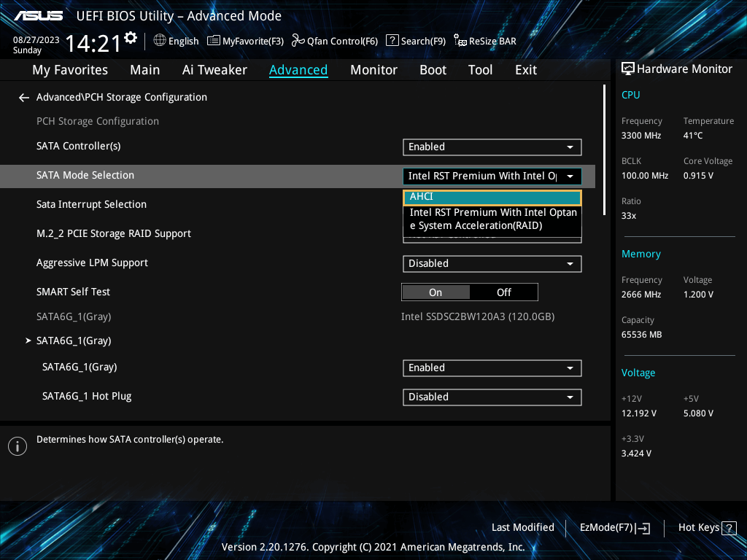Click Intel SSDSC2BW120A3 (120.0GB) drive text
The width and height of the screenshot is (747, 560).
pyautogui.click(x=478, y=316)
